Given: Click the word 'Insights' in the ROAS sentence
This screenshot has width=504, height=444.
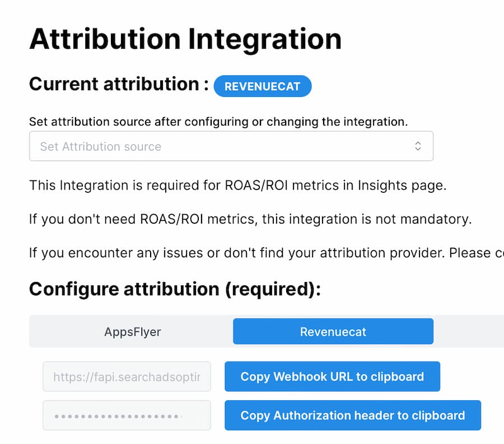Looking at the screenshot, I should pyautogui.click(x=380, y=186).
